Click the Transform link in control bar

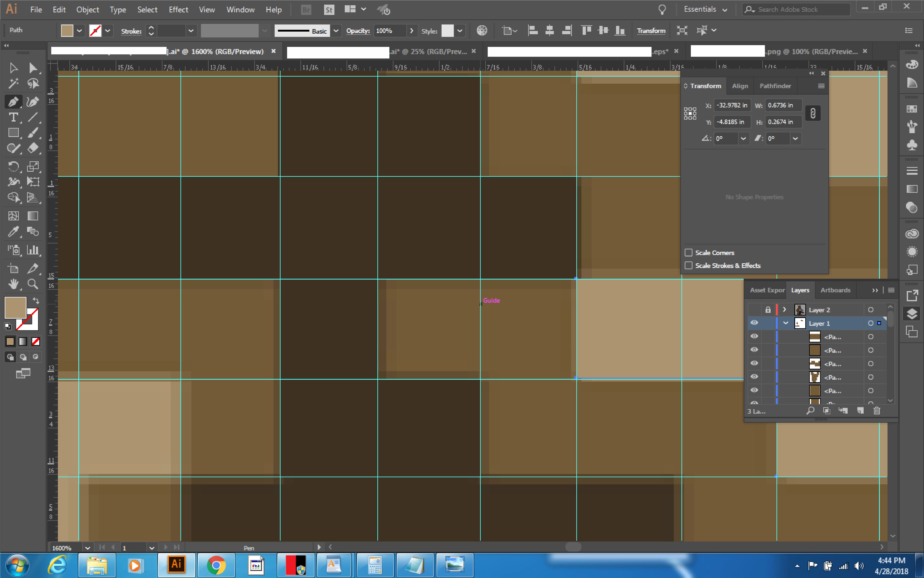coord(651,31)
